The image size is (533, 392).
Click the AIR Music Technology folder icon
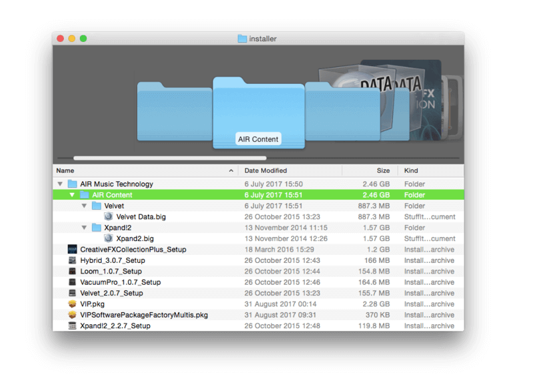(x=72, y=184)
